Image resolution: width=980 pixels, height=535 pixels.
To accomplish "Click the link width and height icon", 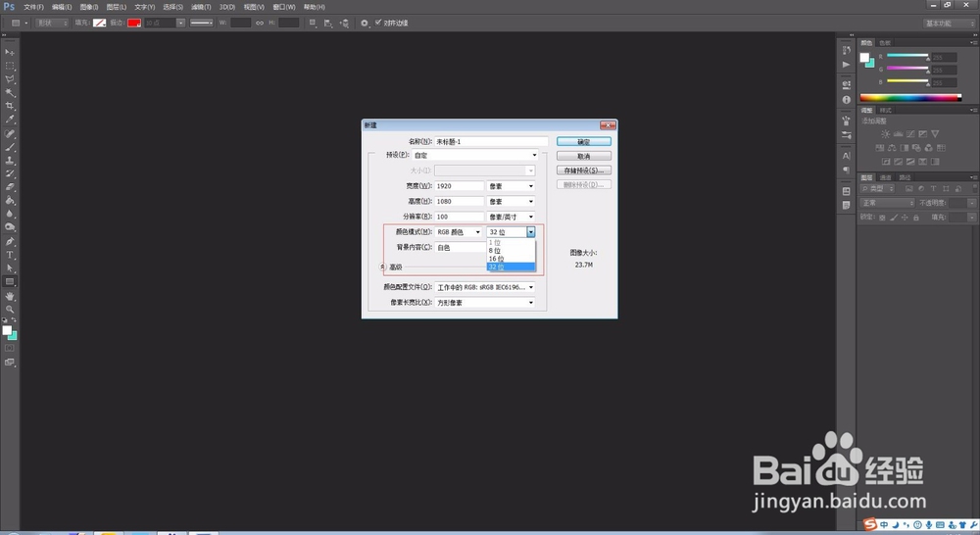I will [x=260, y=24].
